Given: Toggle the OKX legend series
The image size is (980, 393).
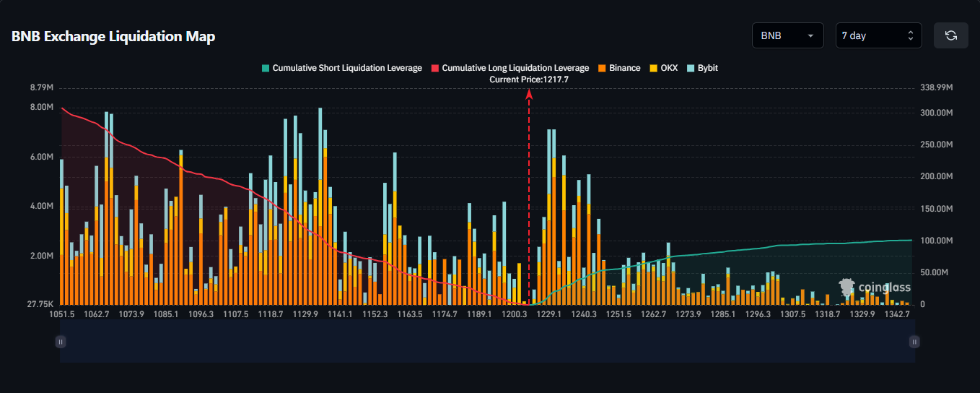Looking at the screenshot, I should (664, 68).
